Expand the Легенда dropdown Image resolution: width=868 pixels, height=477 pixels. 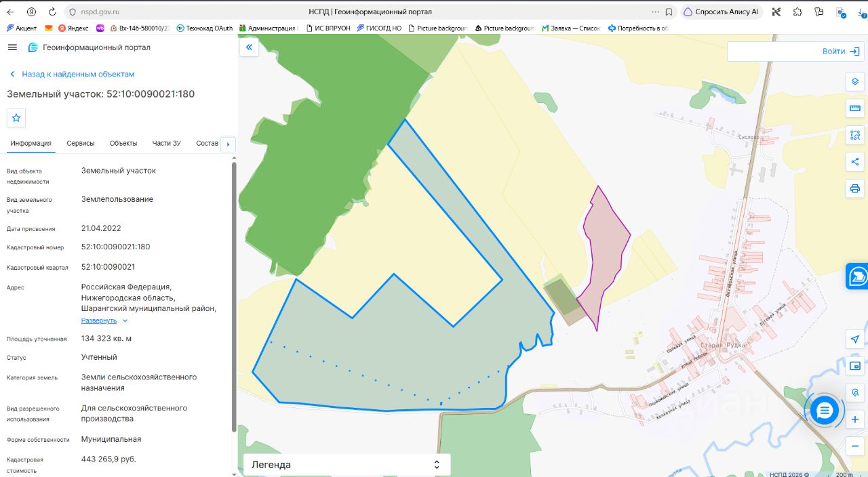pyautogui.click(x=347, y=465)
